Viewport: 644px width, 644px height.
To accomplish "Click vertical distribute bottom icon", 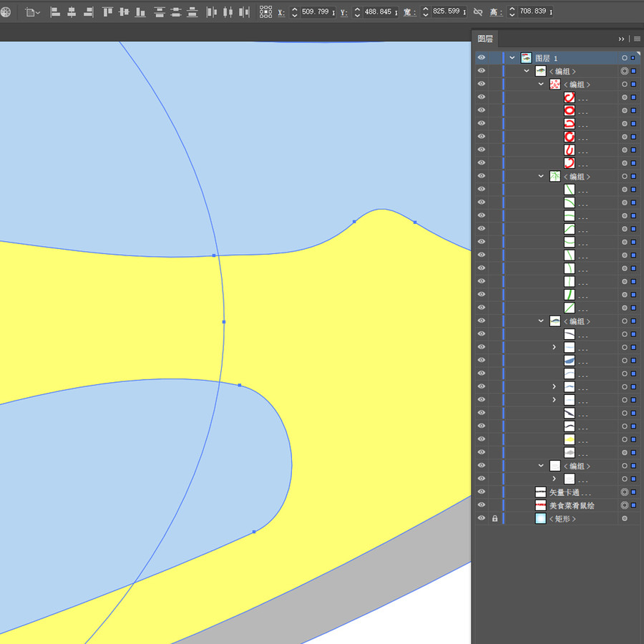I will (x=192, y=12).
